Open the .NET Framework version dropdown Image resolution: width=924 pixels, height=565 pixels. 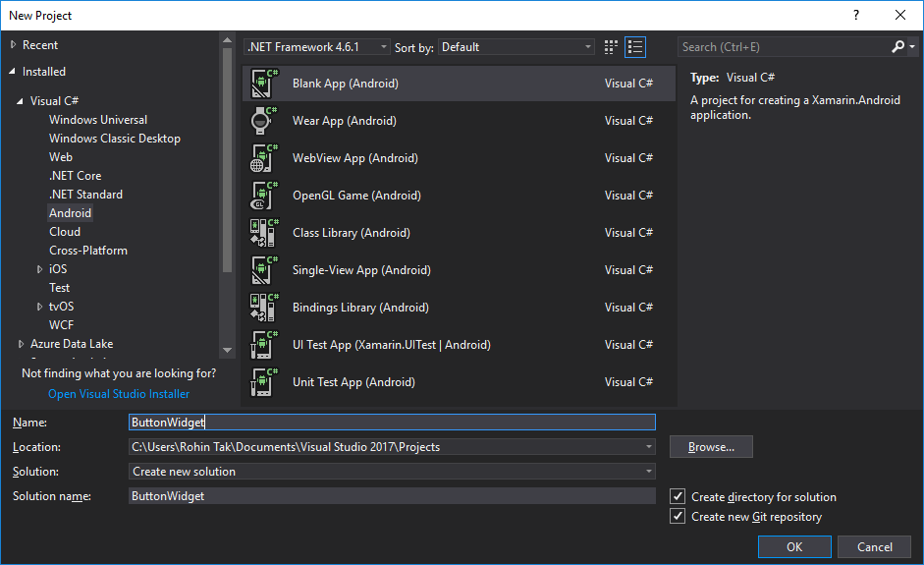(x=317, y=46)
